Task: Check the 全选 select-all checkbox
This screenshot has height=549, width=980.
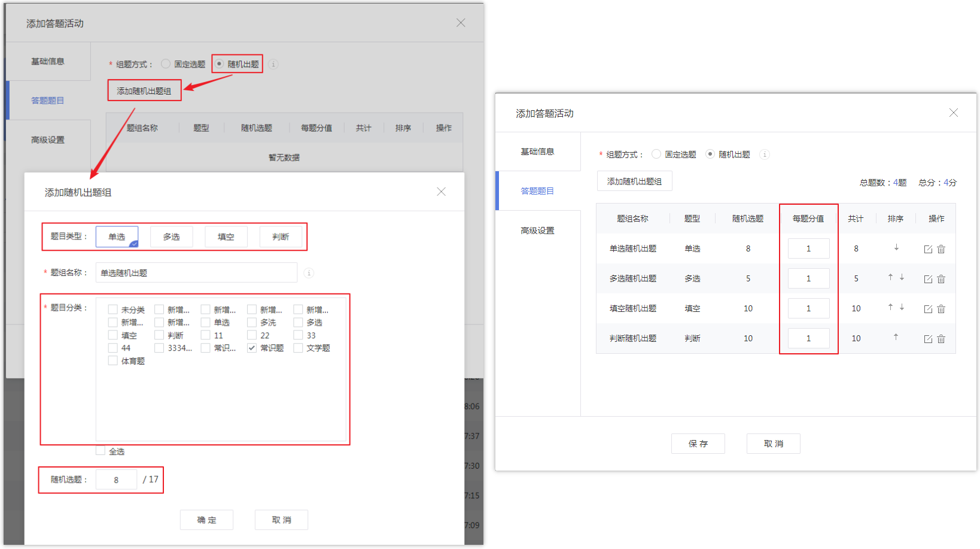Action: pos(101,451)
